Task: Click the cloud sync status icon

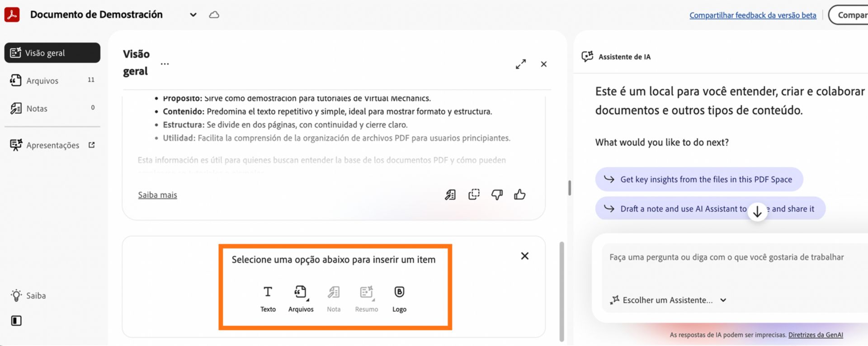Action: pyautogui.click(x=214, y=15)
